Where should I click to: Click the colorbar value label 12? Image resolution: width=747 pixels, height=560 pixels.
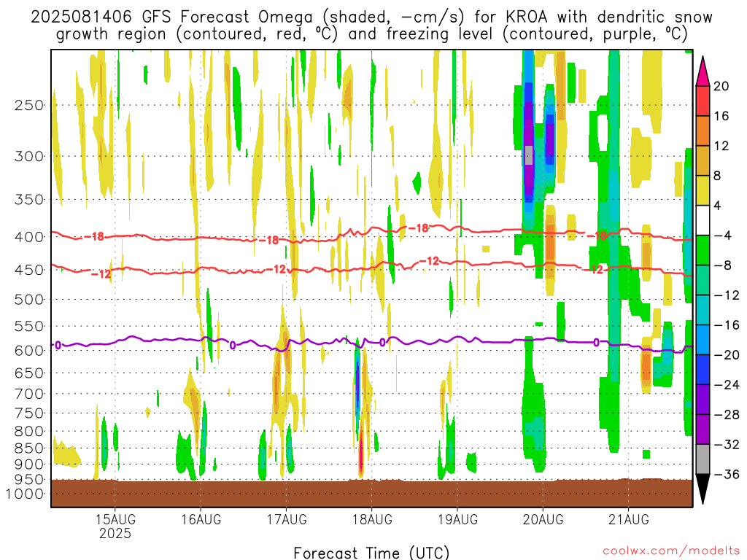coord(721,146)
